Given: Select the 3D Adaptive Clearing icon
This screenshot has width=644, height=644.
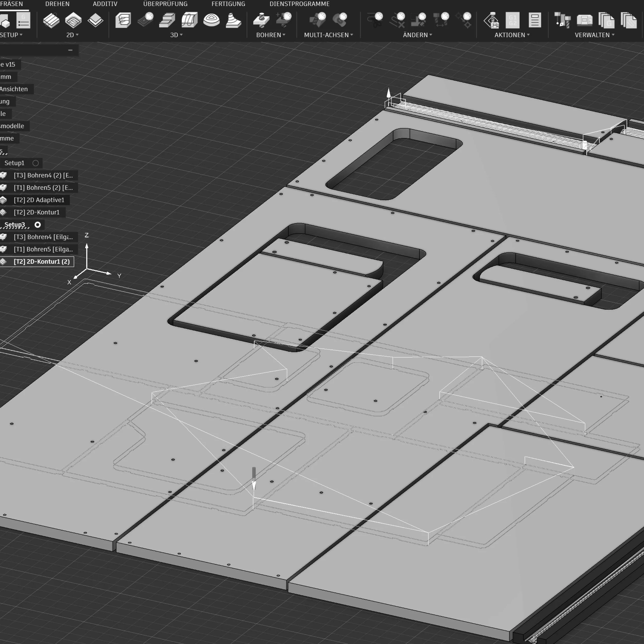Looking at the screenshot, I should pos(123,21).
